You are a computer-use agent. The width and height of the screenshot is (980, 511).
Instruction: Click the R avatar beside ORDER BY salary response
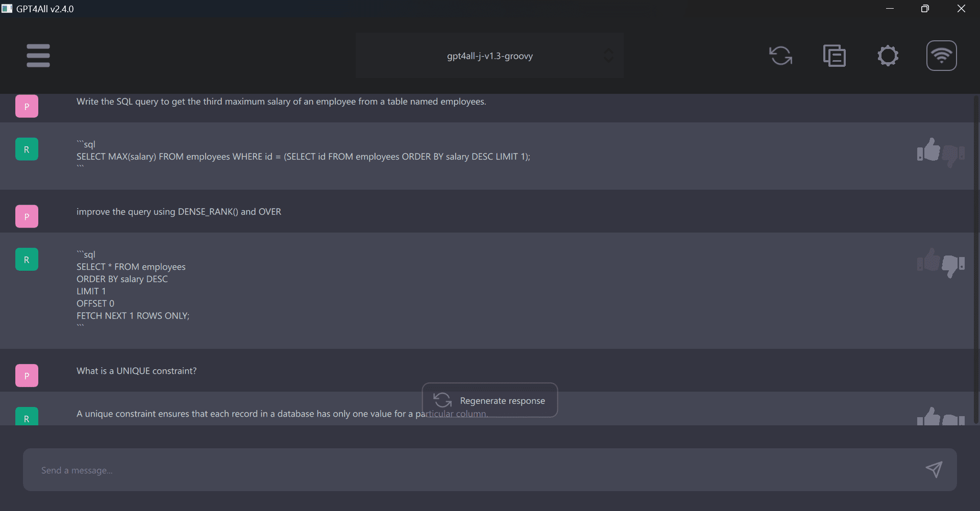pos(27,260)
